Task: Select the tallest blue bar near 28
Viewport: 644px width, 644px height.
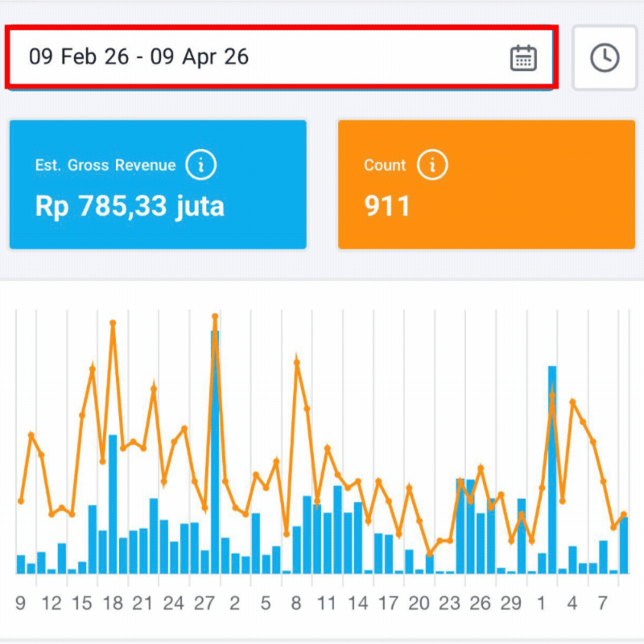Action: [215, 451]
